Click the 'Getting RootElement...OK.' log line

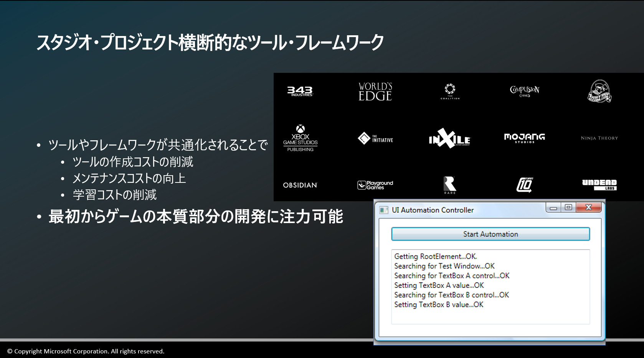coord(436,256)
